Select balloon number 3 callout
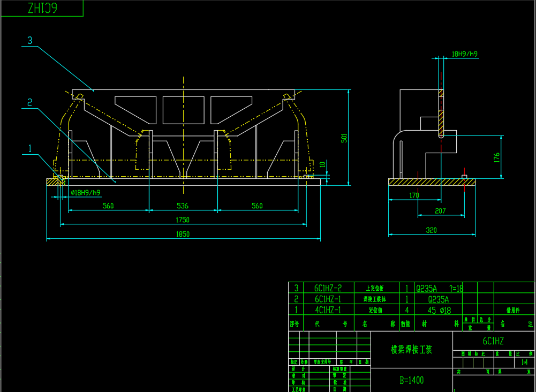536x392 pixels. [x=30, y=40]
